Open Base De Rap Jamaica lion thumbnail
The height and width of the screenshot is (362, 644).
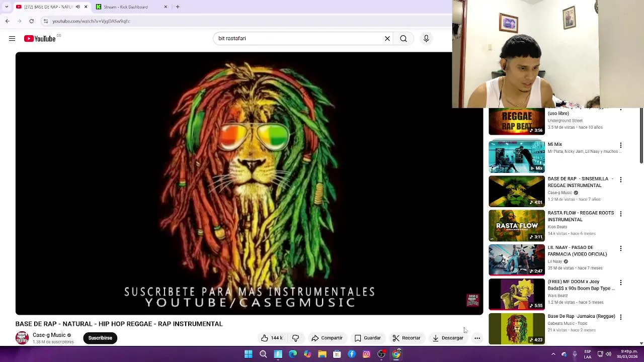[517, 328]
